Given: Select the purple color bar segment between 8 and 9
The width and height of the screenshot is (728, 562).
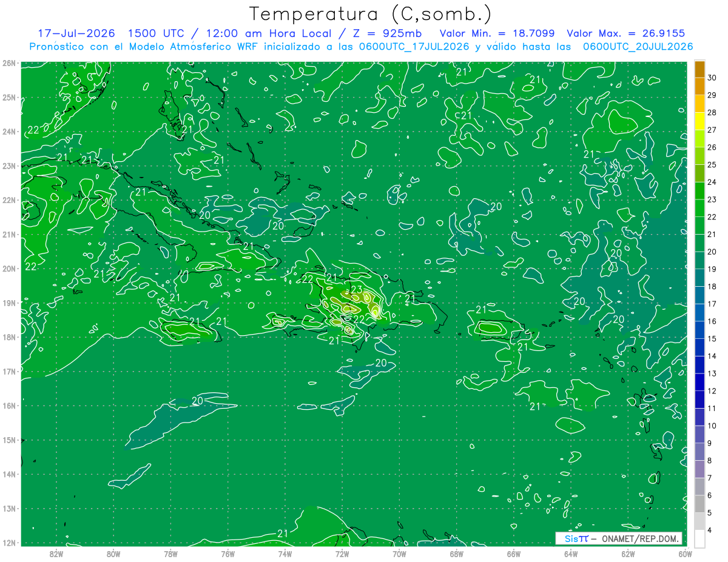Looking at the screenshot, I should (699, 452).
